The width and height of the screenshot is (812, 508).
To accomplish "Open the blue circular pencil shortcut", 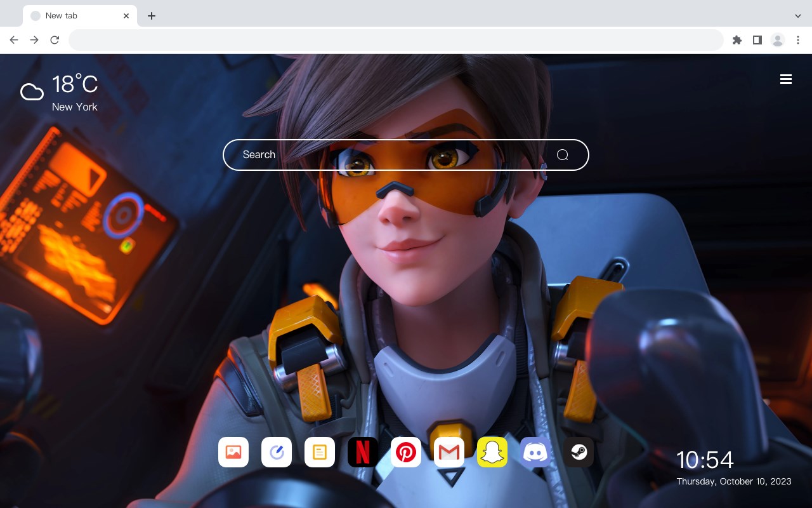I will coord(277,452).
